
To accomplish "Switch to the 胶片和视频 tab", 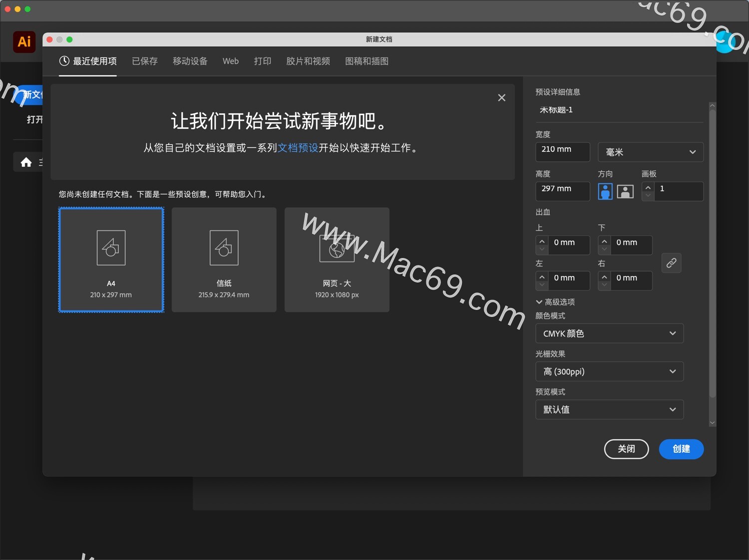I will (x=308, y=61).
